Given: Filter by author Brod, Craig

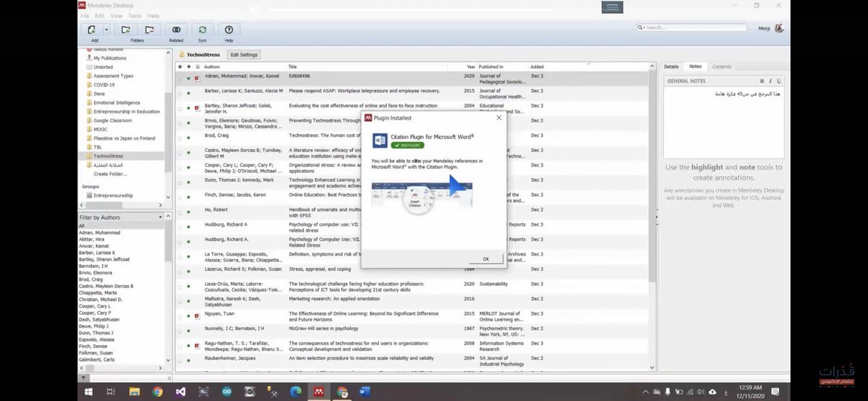Looking at the screenshot, I should (x=92, y=279).
